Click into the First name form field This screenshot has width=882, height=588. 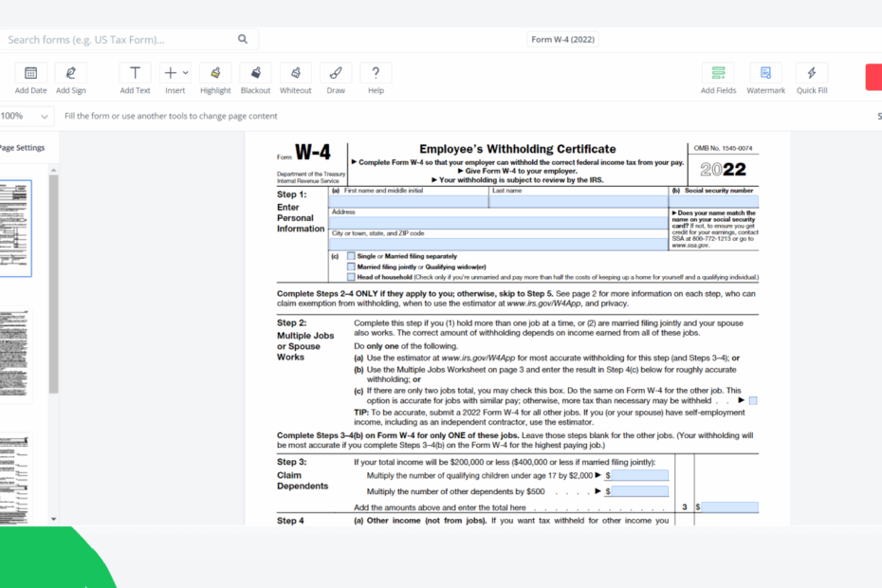408,199
